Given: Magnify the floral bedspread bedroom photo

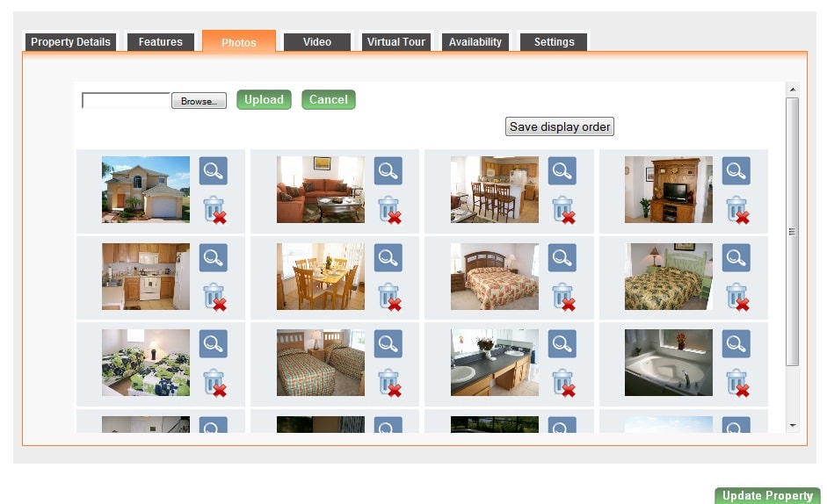Looking at the screenshot, I should pyautogui.click(x=562, y=257).
